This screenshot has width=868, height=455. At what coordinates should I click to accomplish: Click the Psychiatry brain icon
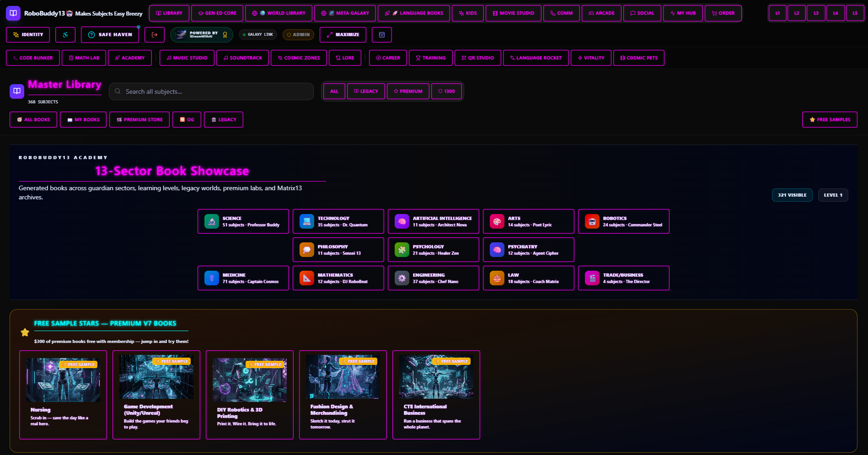click(x=497, y=250)
